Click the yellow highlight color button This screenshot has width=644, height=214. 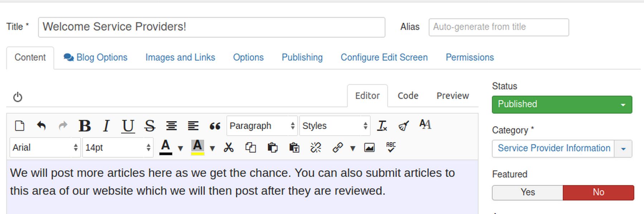coord(197,147)
